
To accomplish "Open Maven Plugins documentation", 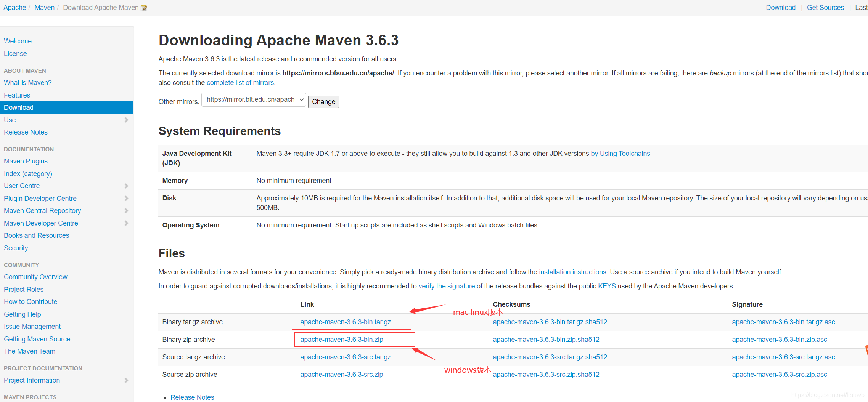I will 26,161.
